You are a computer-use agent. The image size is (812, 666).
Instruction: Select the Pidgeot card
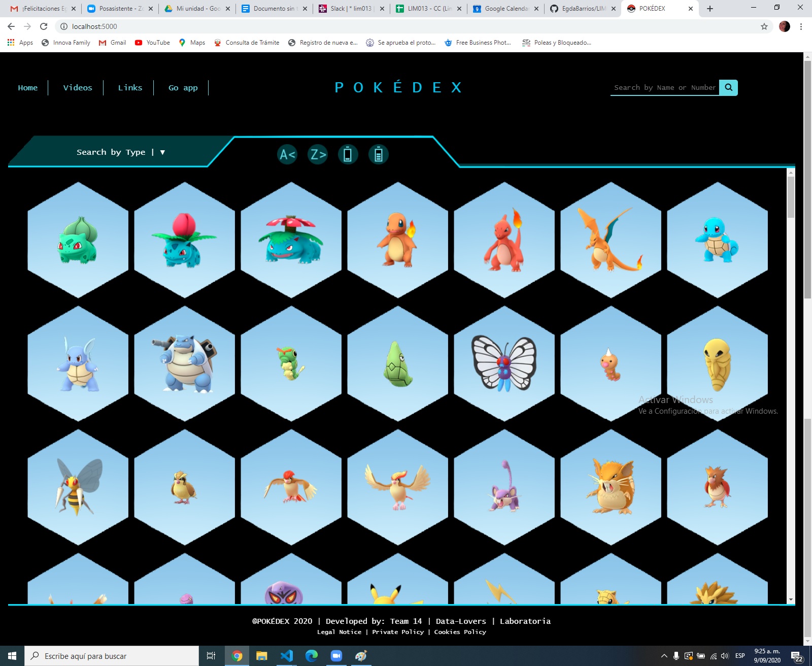pyautogui.click(x=398, y=487)
